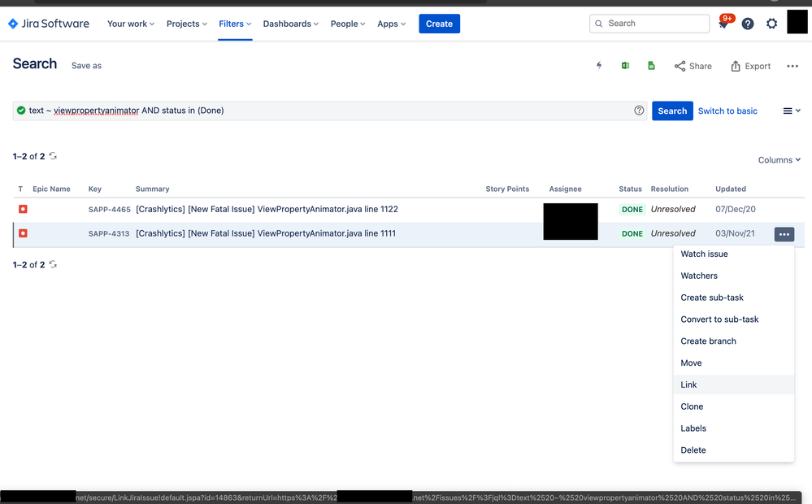Open the notifications bell icon
Image resolution: width=812 pixels, height=504 pixels.
[723, 24]
